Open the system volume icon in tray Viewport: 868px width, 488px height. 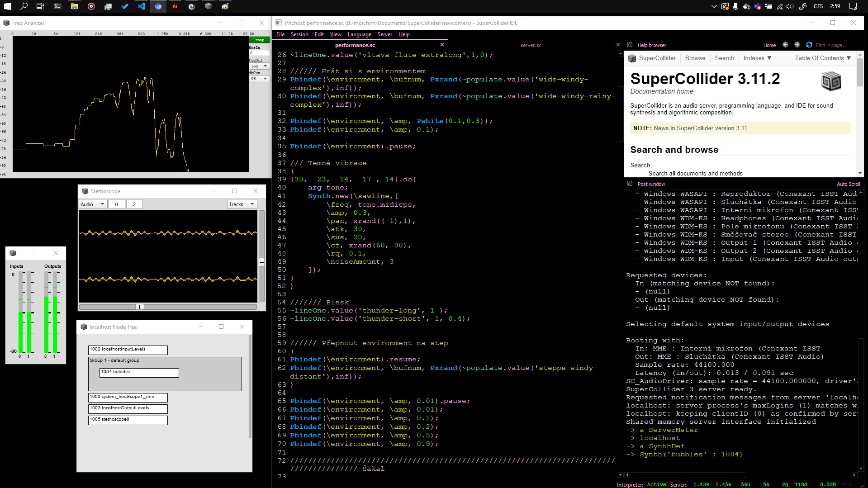(x=790, y=6)
